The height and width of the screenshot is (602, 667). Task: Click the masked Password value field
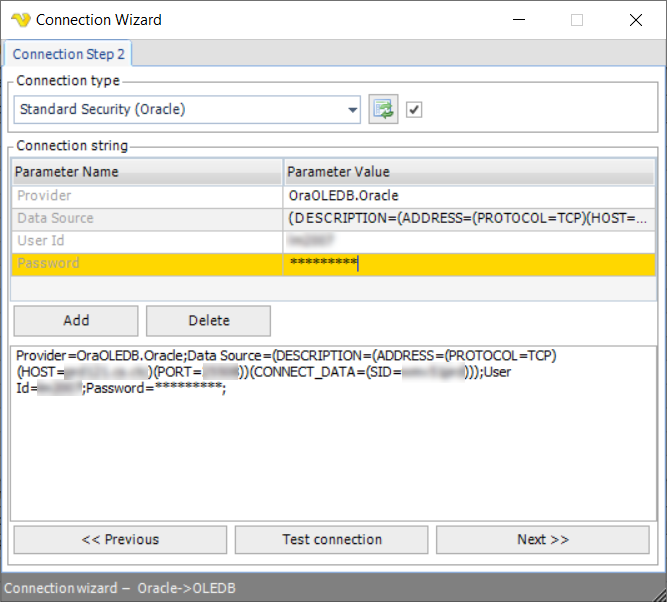(469, 264)
